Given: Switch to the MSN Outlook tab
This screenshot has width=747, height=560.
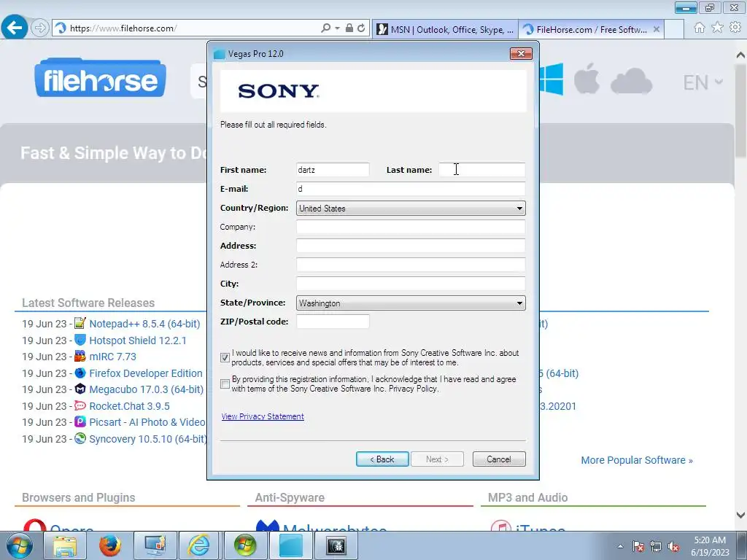Looking at the screenshot, I should click(x=446, y=29).
